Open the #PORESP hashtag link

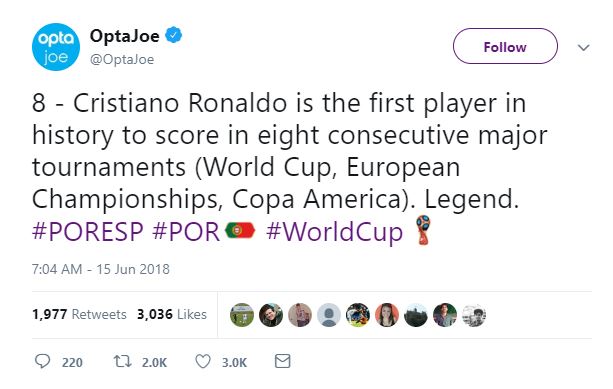88,231
